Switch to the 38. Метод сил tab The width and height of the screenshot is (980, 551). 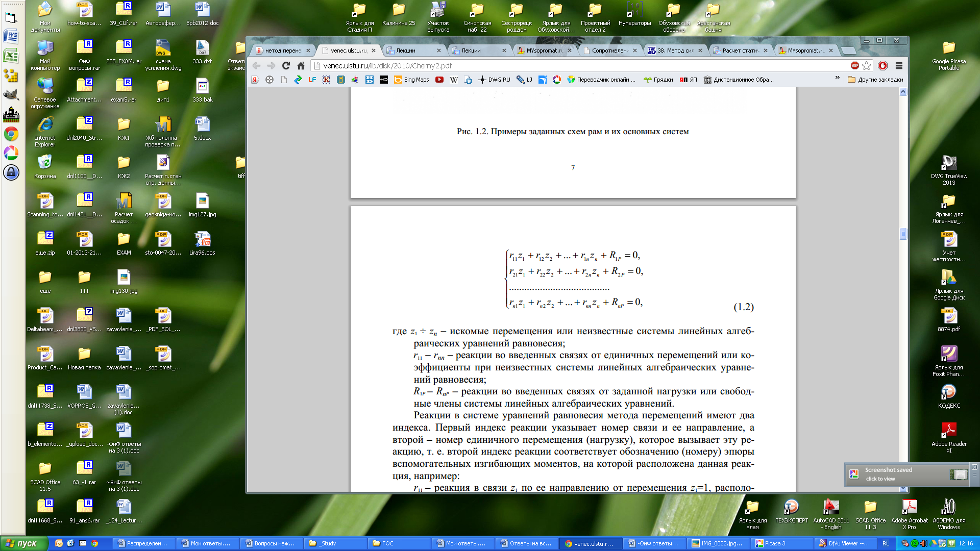pos(675,51)
